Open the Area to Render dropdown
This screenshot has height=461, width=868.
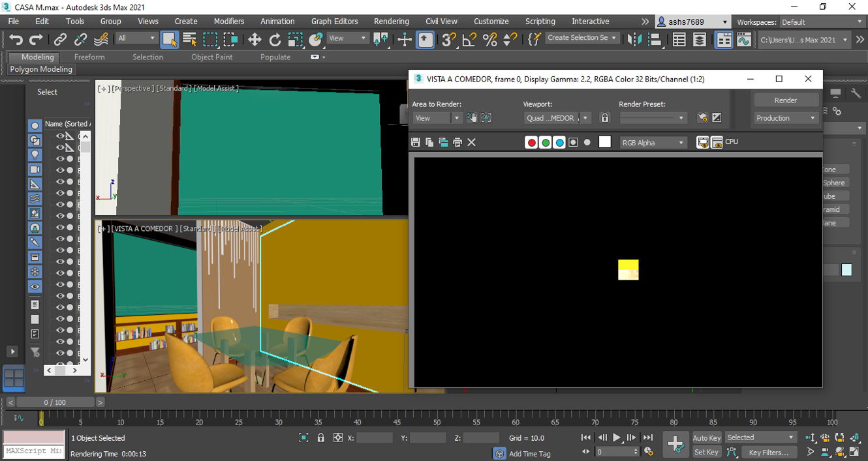tap(437, 118)
